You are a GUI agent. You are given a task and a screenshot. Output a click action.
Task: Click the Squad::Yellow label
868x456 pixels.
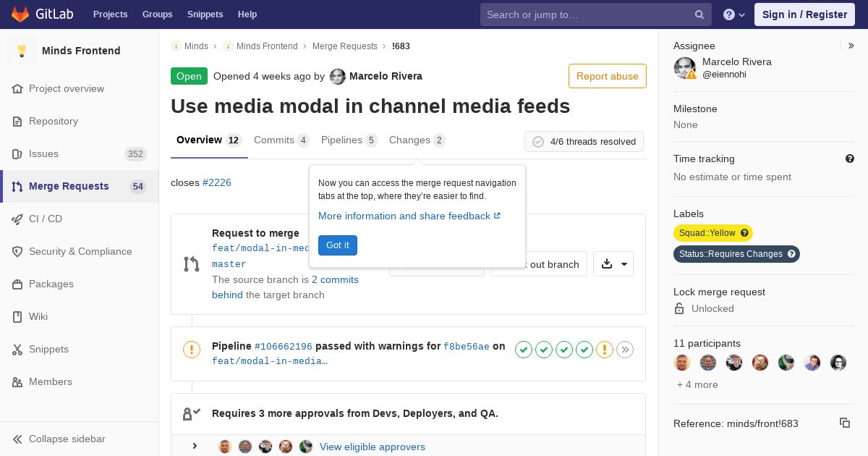point(713,233)
